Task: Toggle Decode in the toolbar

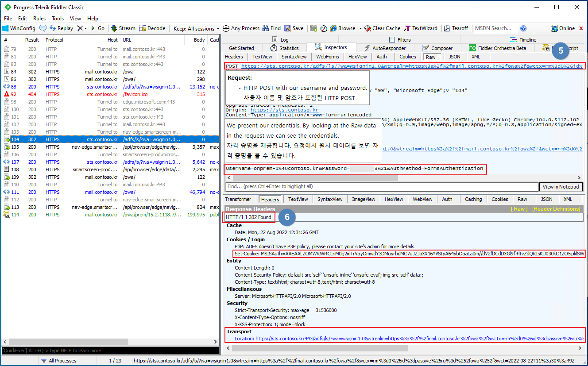Action: pyautogui.click(x=152, y=28)
